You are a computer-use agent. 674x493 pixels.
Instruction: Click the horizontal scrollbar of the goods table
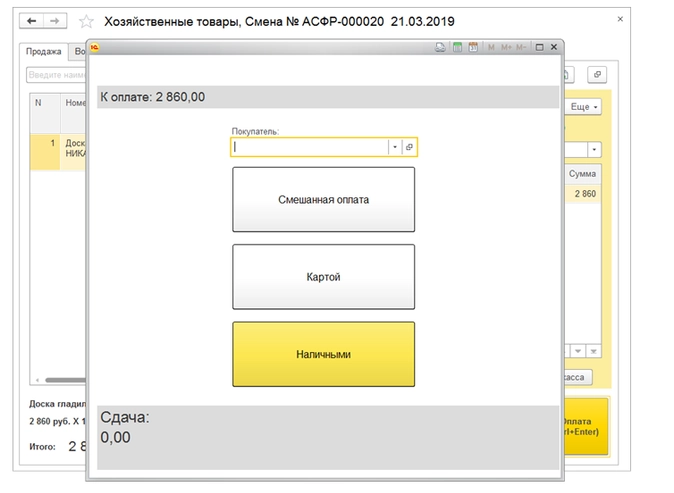65,380
